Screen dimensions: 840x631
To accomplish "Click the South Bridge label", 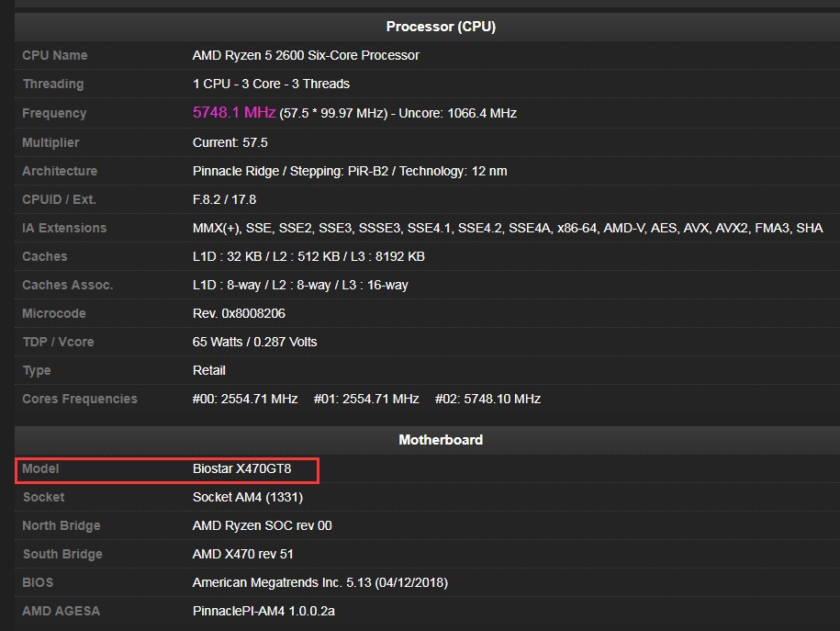I will click(x=62, y=554).
